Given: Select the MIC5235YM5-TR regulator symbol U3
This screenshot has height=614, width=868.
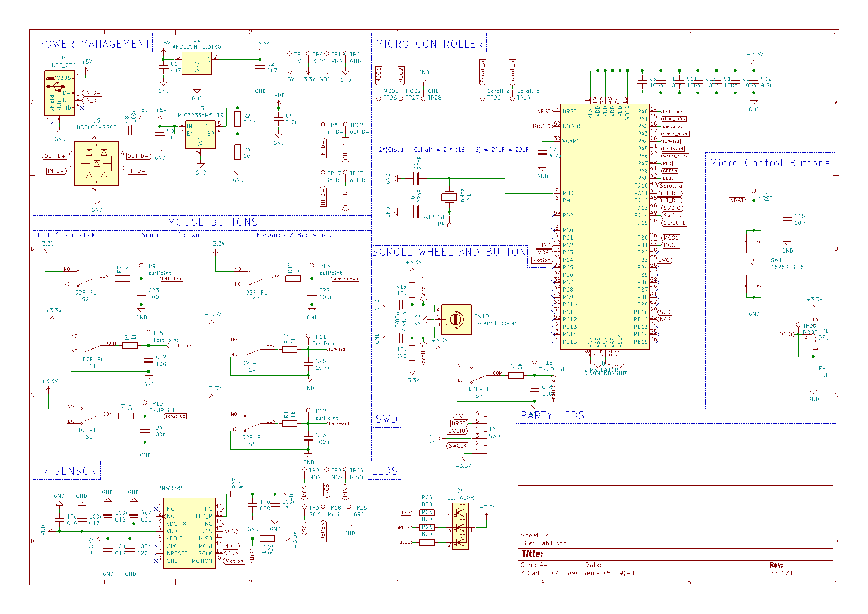Looking at the screenshot, I should [x=200, y=134].
